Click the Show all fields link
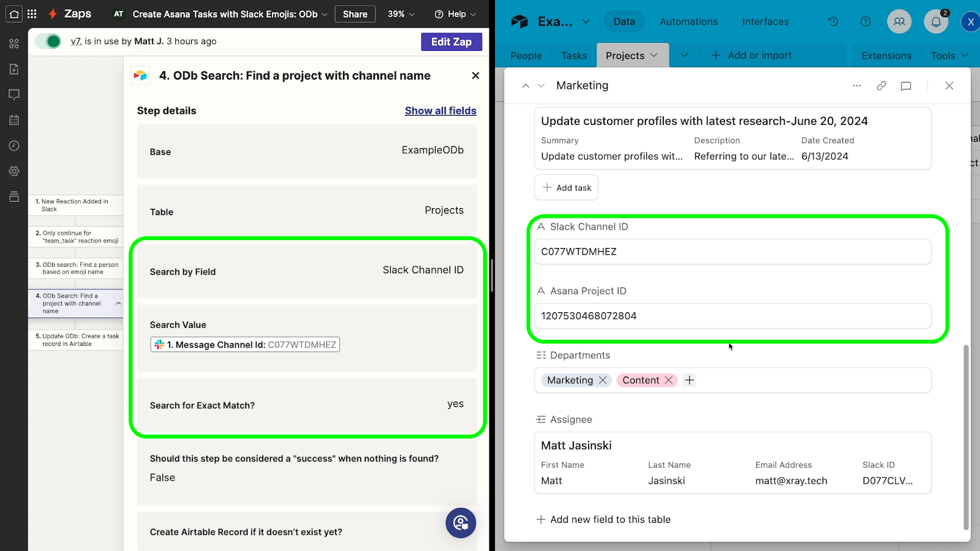The image size is (980, 551). point(440,111)
